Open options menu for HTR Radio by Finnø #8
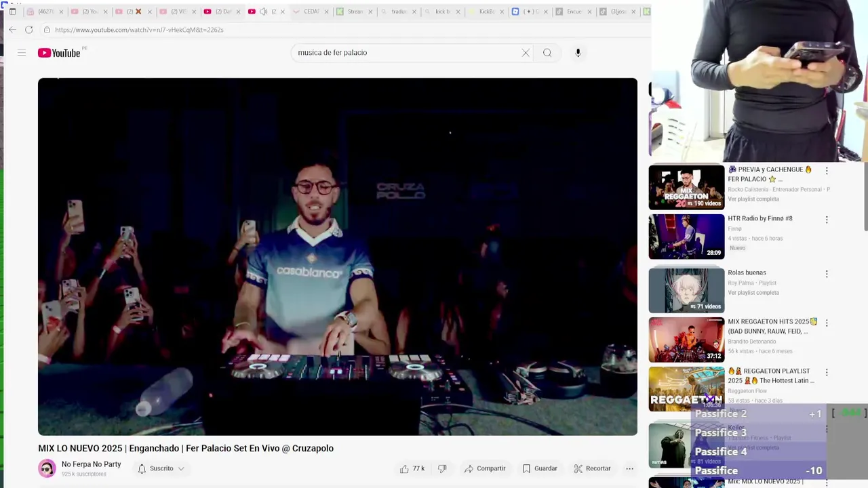 tap(827, 220)
